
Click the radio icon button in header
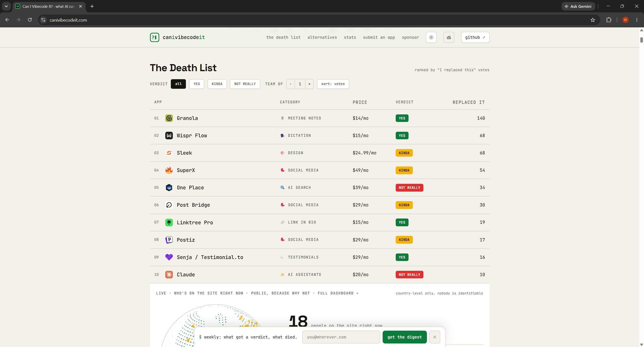pyautogui.click(x=449, y=37)
